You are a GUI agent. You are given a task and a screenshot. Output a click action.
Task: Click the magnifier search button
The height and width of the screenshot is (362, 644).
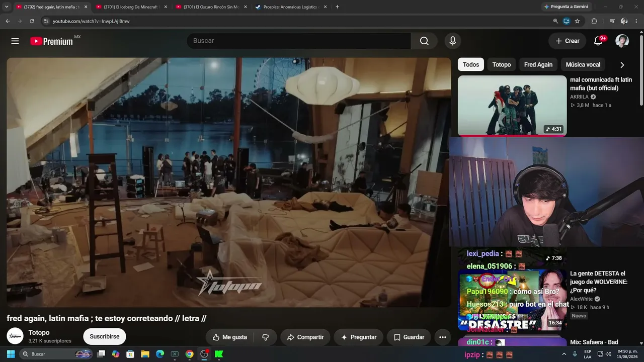(x=424, y=41)
